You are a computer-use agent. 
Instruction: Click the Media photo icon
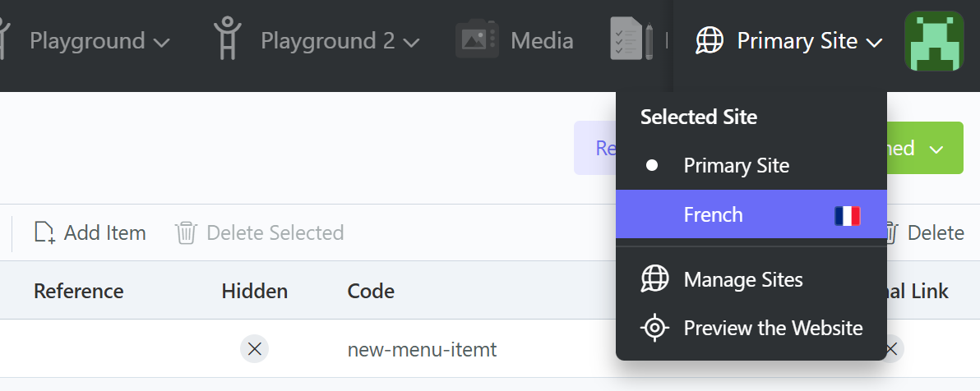pyautogui.click(x=476, y=40)
